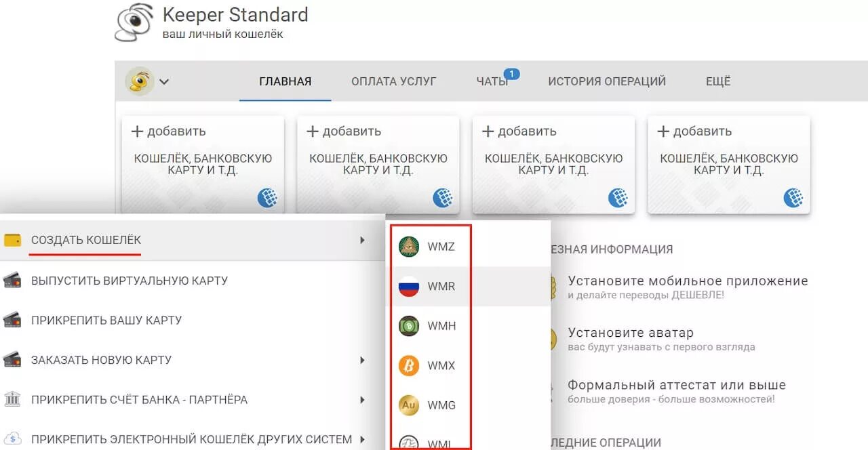Select ПРИКРЕПИТЬ ВАШУ КАРТУ menu item
This screenshot has width=868, height=450.
[x=193, y=320]
